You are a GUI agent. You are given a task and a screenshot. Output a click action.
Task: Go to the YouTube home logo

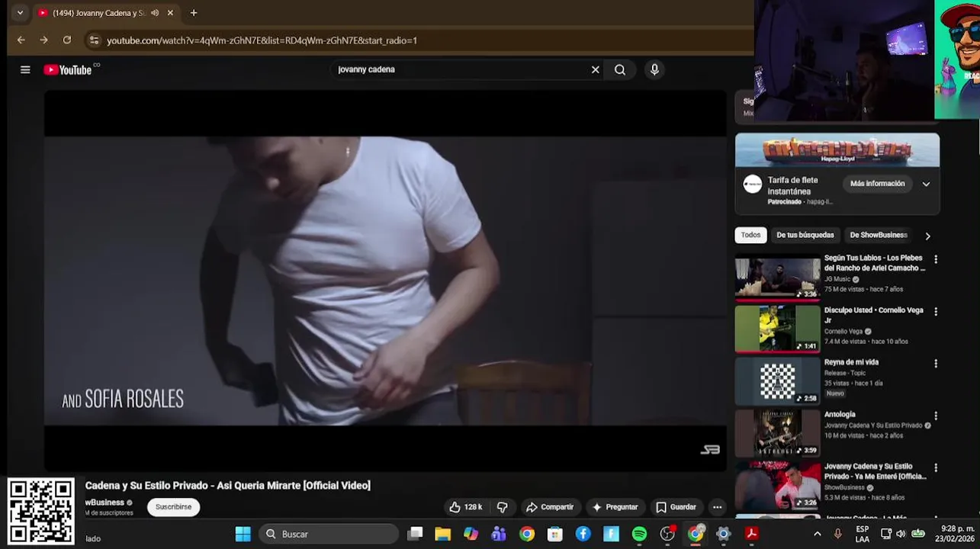68,69
